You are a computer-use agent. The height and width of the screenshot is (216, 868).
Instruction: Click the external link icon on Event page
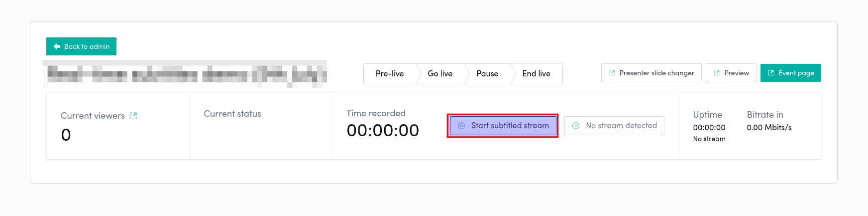(771, 73)
